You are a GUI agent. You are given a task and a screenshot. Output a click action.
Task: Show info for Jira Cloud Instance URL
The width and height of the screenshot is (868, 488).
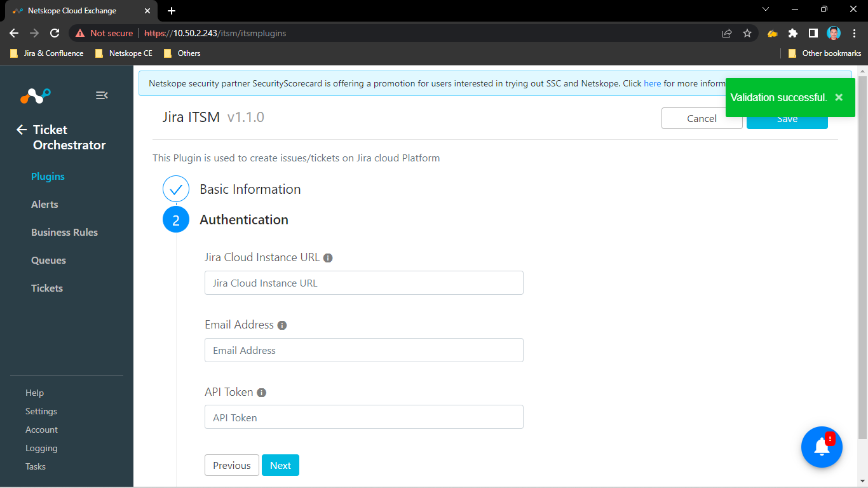(x=328, y=258)
